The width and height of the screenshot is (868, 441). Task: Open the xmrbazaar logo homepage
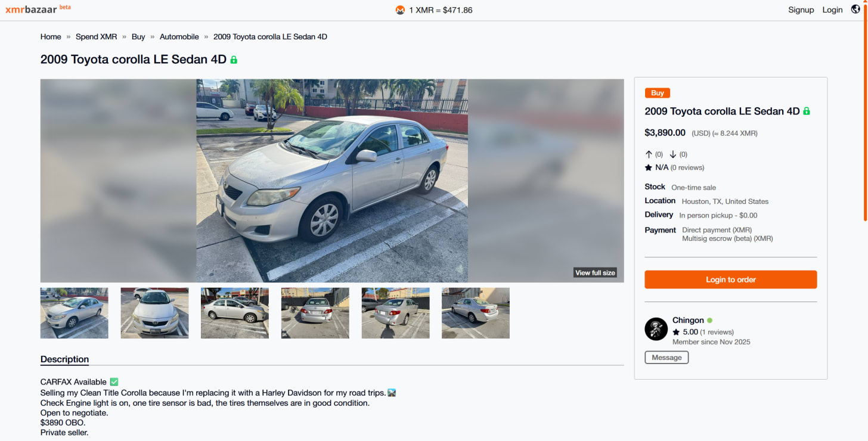pyautogui.click(x=38, y=10)
